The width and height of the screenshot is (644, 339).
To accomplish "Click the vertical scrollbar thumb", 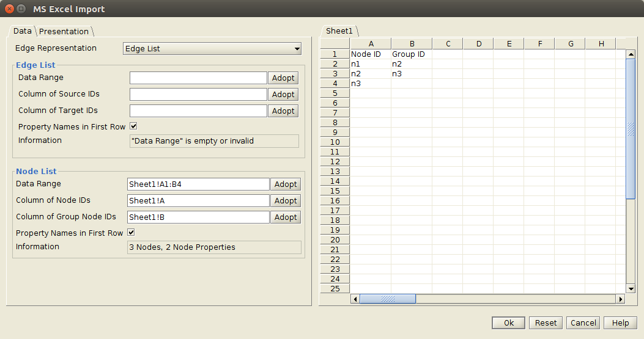I will (631, 129).
